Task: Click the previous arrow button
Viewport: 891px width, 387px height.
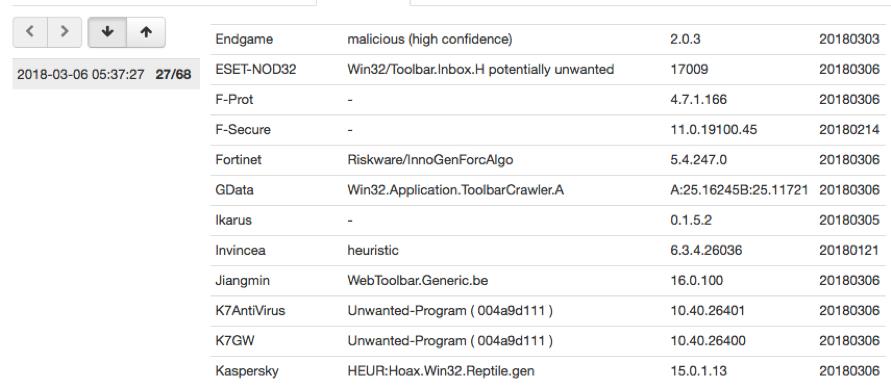Action: (30, 32)
